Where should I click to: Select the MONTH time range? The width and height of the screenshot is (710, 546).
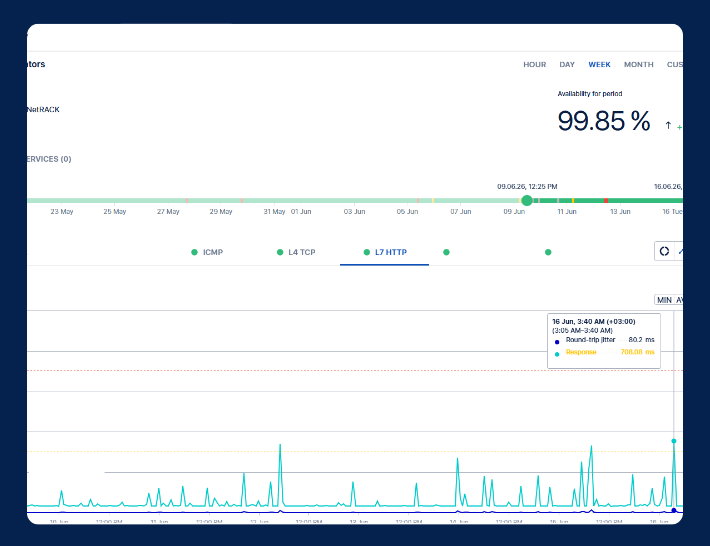pyautogui.click(x=638, y=65)
